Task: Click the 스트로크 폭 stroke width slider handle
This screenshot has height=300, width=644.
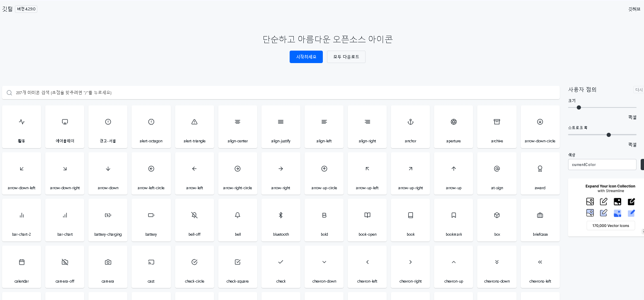Action: coord(609,135)
